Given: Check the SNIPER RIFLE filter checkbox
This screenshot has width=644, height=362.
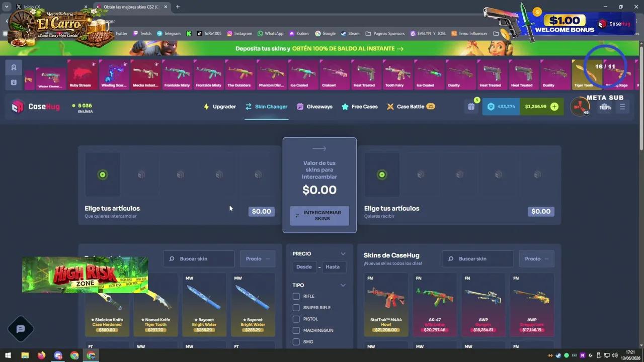Looking at the screenshot, I should pyautogui.click(x=296, y=308).
